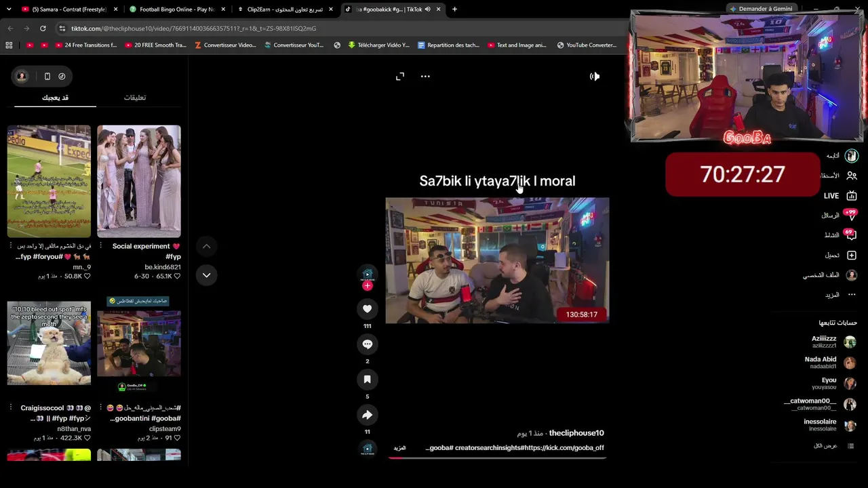This screenshot has width=868, height=488.
Task: Open the Chrome apps grid in the bookmarks bar
Action: pyautogui.click(x=9, y=45)
